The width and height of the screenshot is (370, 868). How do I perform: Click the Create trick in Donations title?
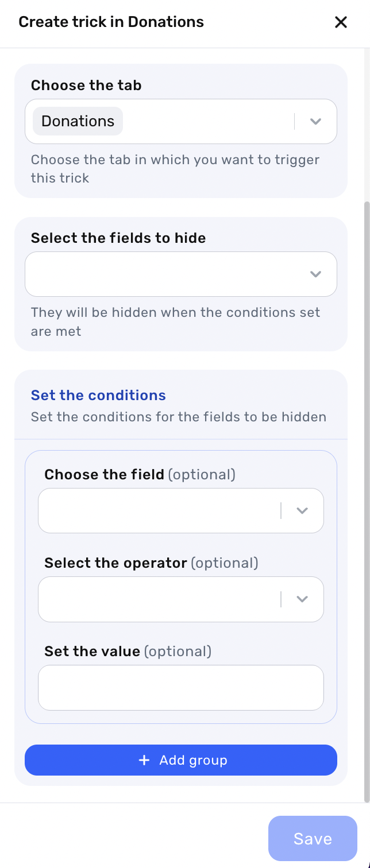[111, 22]
